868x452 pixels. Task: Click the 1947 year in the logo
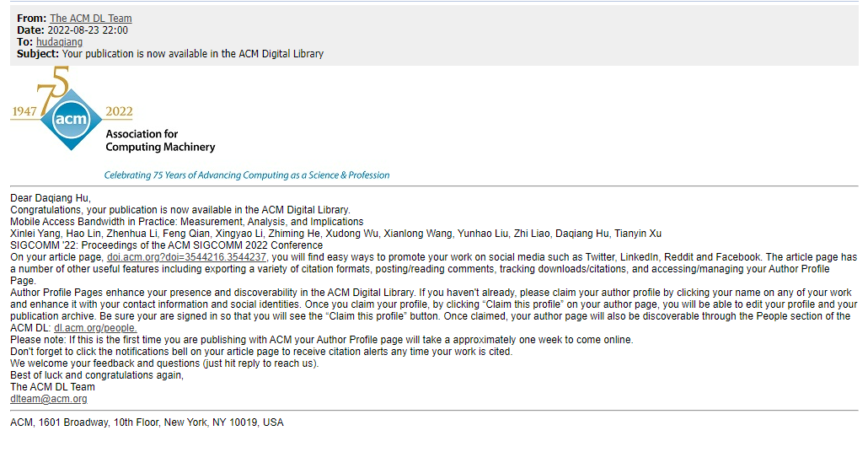(24, 112)
